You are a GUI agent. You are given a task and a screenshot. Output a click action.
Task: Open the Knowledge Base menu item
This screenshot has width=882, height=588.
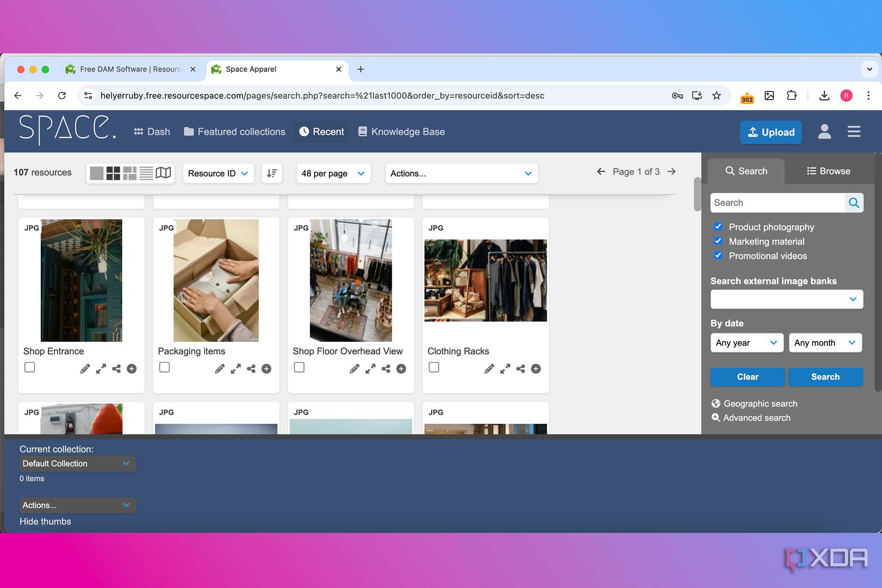click(x=402, y=132)
